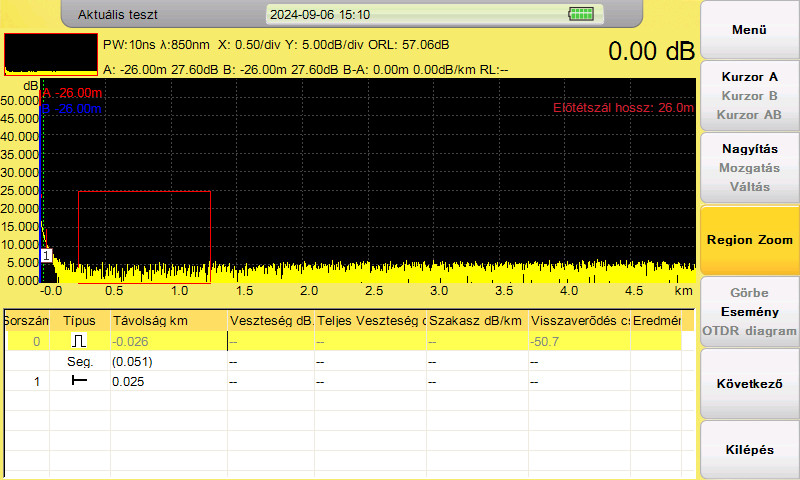Select the fiber end event icon row 1
800x480 pixels.
point(79,381)
